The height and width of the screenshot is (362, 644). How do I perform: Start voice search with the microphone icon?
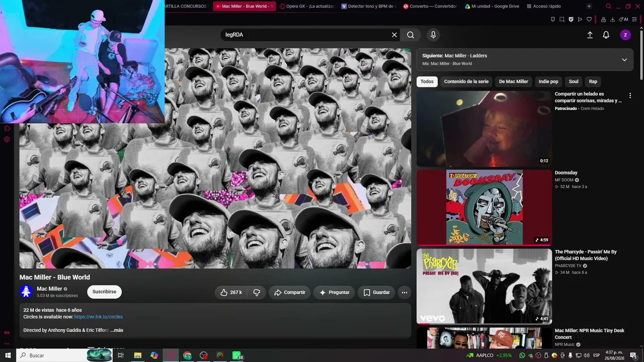pyautogui.click(x=433, y=35)
